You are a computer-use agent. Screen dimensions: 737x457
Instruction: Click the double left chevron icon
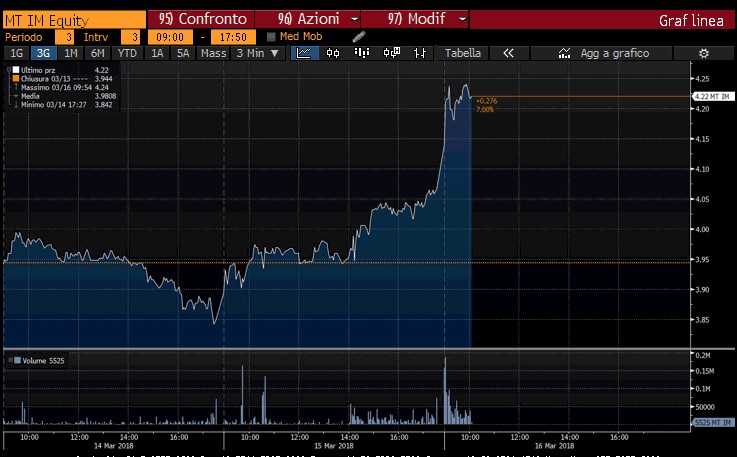coord(509,53)
